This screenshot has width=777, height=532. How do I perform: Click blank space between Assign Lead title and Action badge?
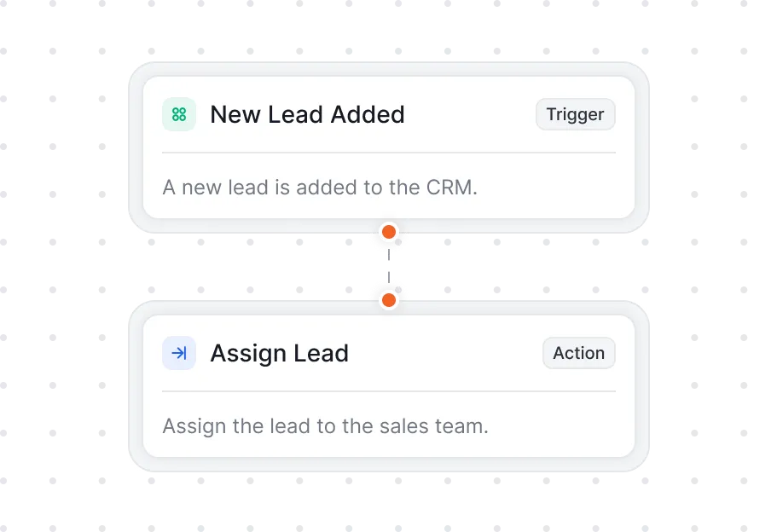pos(444,353)
